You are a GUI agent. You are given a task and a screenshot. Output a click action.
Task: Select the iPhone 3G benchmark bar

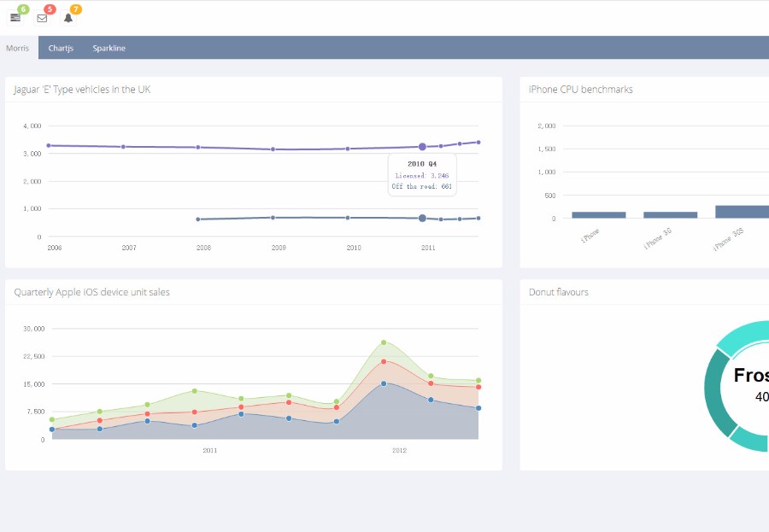pyautogui.click(x=670, y=215)
